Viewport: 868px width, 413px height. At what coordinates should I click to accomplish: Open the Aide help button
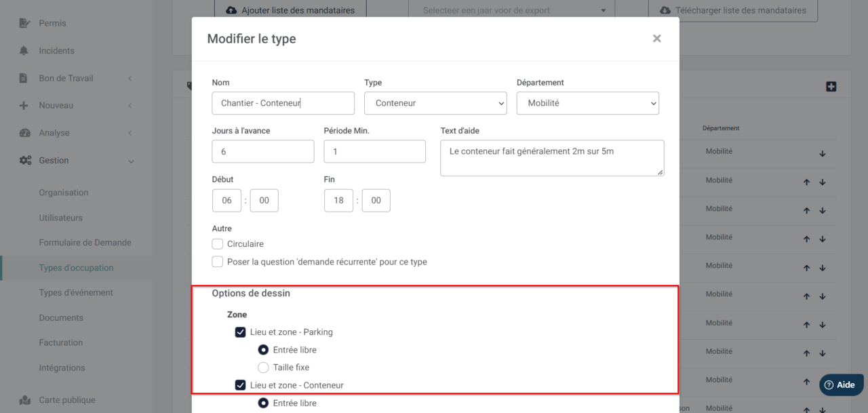pos(841,385)
